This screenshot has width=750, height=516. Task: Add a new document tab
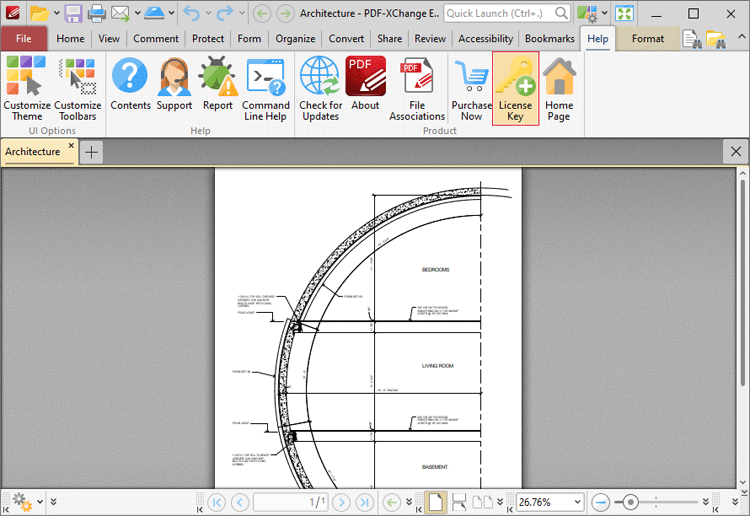[x=91, y=153]
